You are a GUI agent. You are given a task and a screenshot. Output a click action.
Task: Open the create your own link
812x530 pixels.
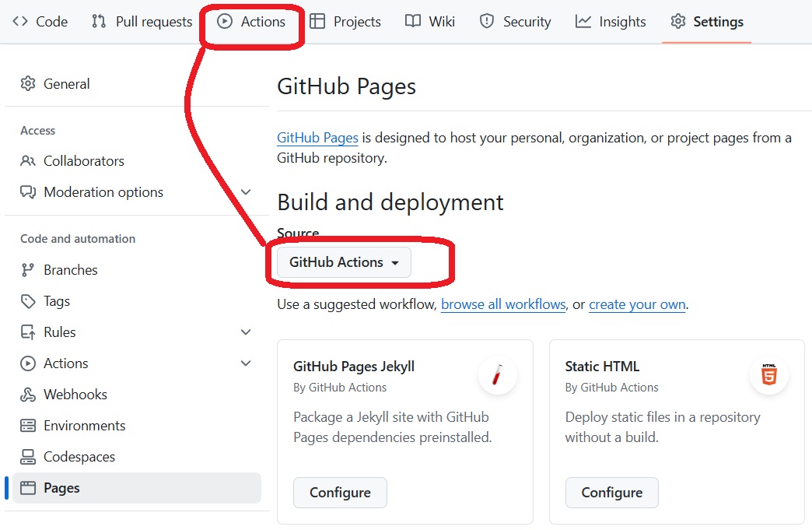click(637, 304)
